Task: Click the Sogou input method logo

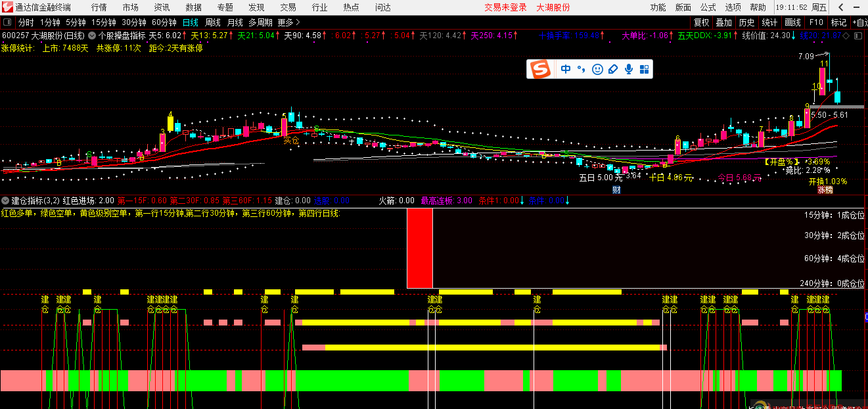Action: [x=540, y=68]
